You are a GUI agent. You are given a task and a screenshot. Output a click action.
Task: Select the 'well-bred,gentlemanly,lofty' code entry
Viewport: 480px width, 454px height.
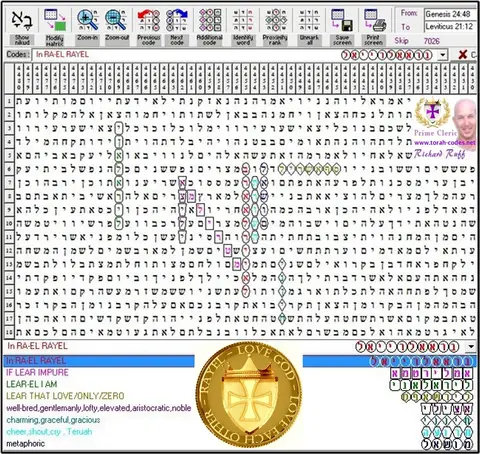click(x=99, y=408)
